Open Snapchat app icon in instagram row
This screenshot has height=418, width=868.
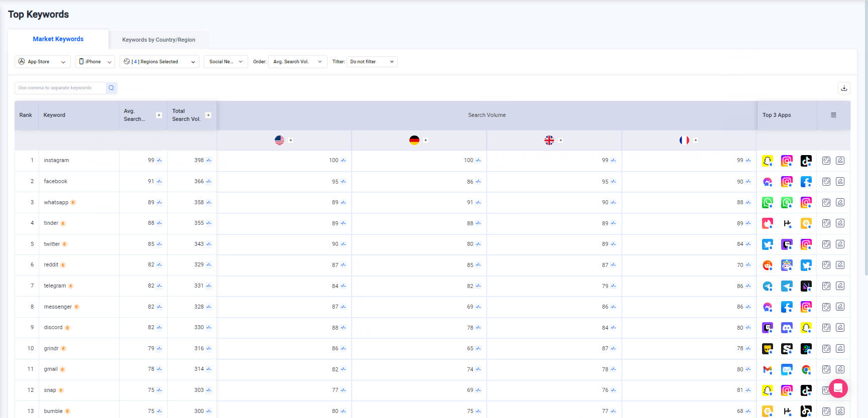(768, 161)
